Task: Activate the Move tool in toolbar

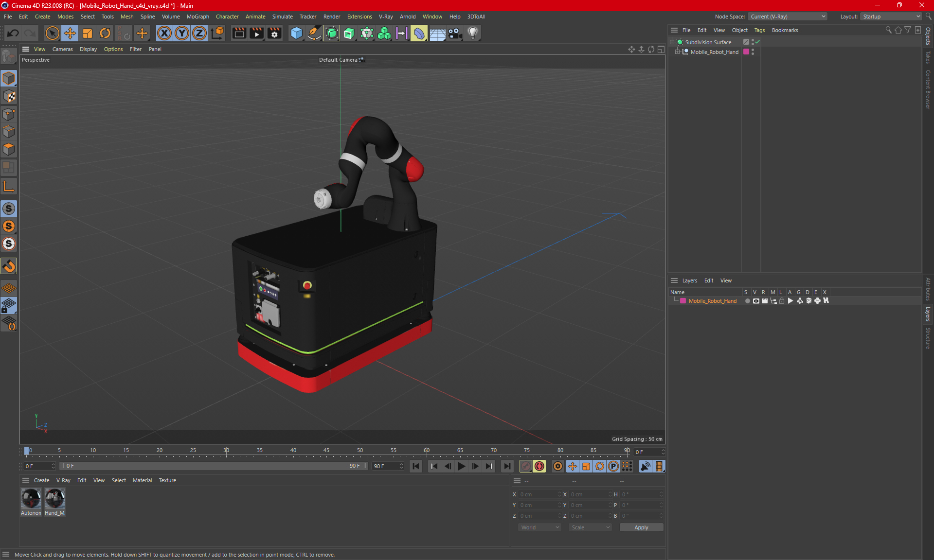Action: click(x=70, y=33)
